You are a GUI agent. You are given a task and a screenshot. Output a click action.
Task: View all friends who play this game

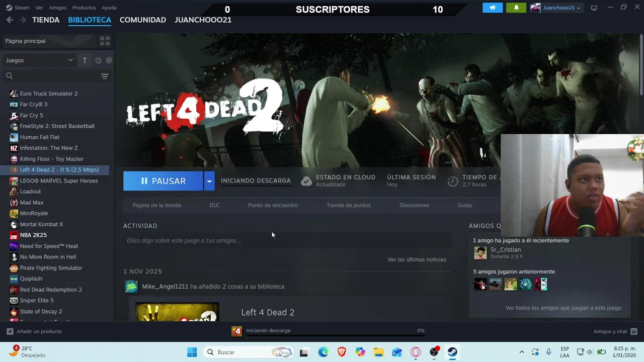(x=563, y=308)
